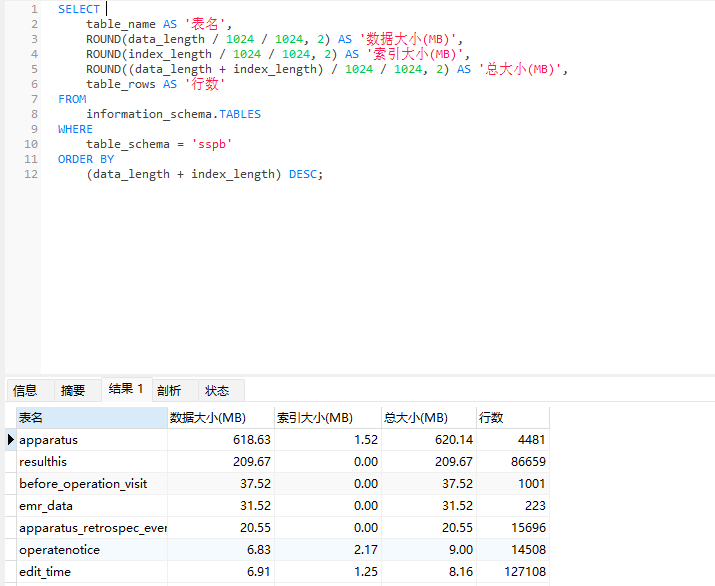Select the operatenotice cell
715x586 pixels.
[x=92, y=550]
